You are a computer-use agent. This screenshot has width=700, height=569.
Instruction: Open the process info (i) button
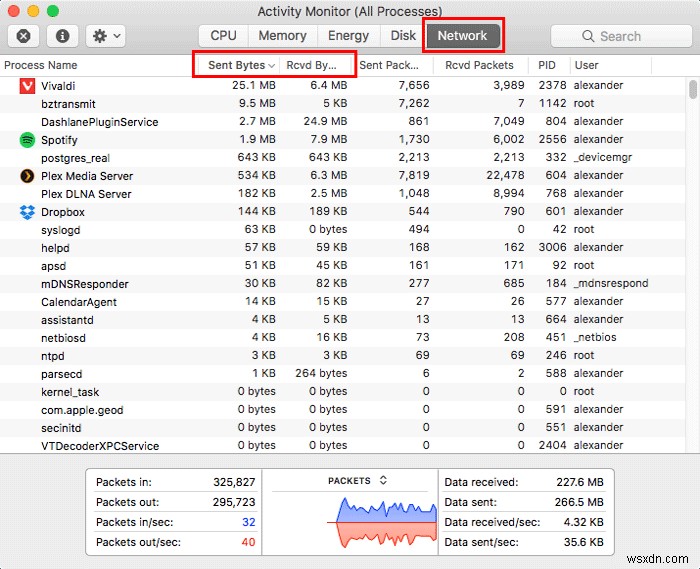pyautogui.click(x=62, y=36)
